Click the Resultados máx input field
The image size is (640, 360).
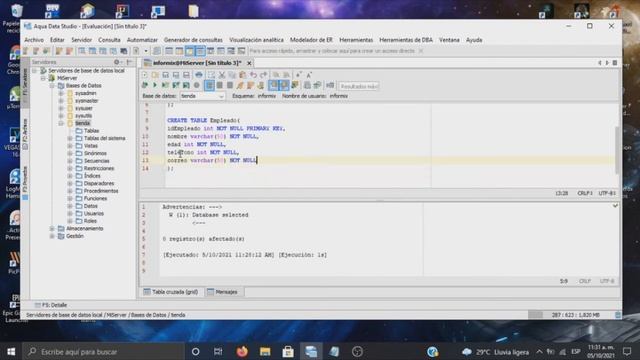pyautogui.click(x=359, y=86)
